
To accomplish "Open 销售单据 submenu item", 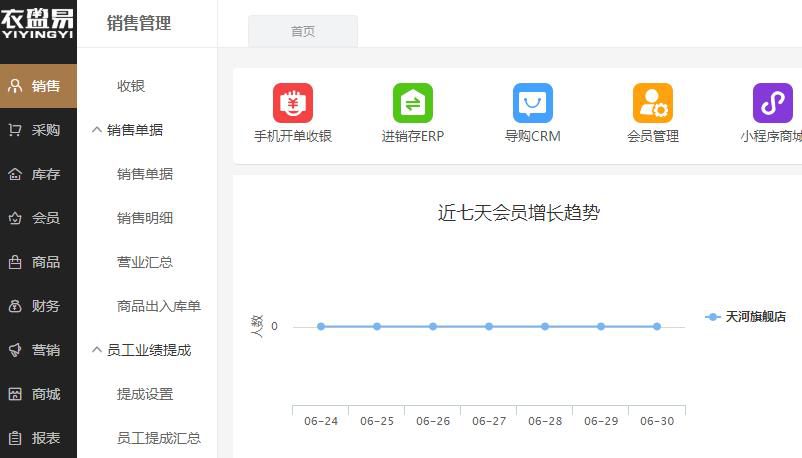I will coord(145,174).
